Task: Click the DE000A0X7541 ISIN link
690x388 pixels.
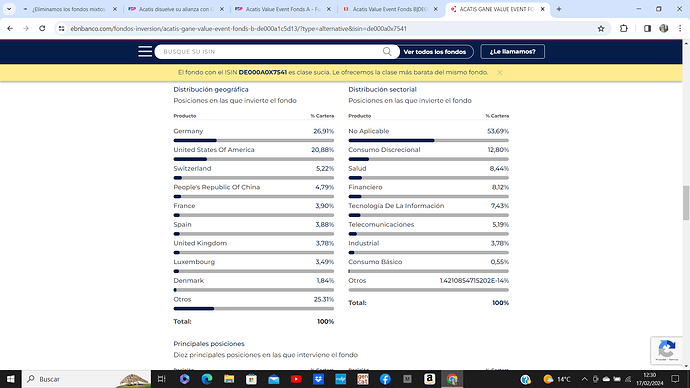Action: 263,73
